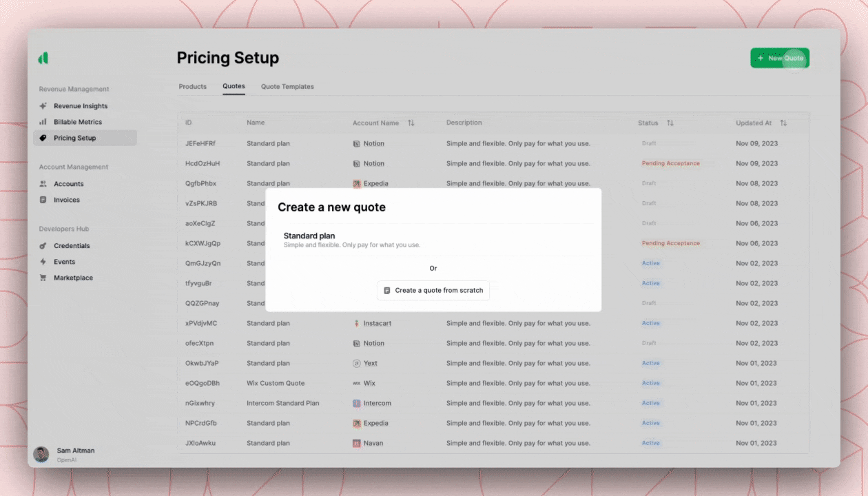Select Pricing Setup sidebar item
Image resolution: width=868 pixels, height=496 pixels.
[74, 138]
